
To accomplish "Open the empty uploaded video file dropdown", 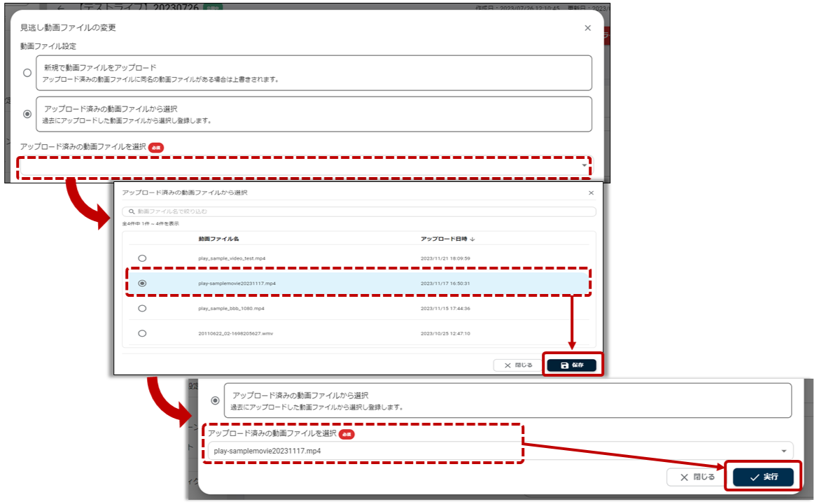I will coord(305,167).
